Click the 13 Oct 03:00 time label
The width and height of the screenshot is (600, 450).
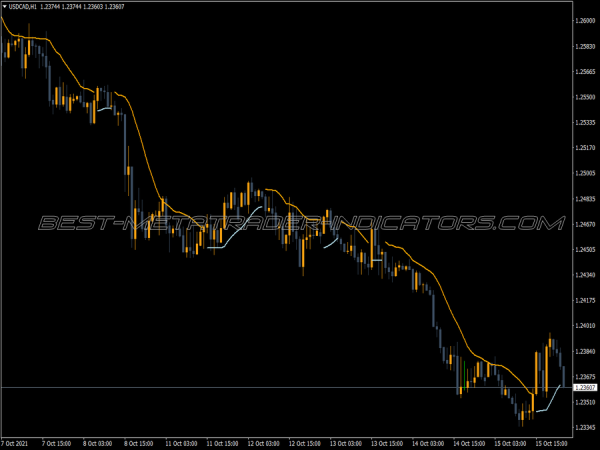point(346,443)
